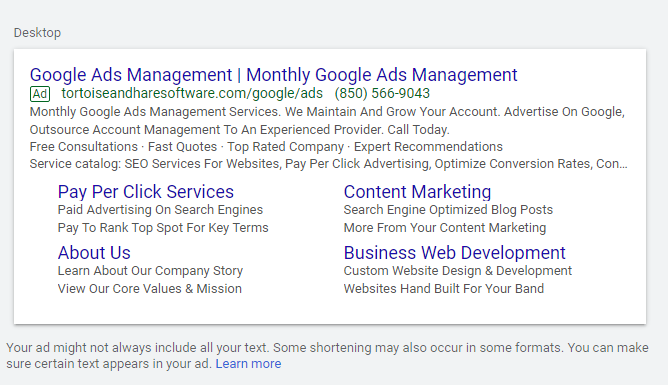Click Learn About Our Company Story text
The height and width of the screenshot is (385, 668).
coord(150,271)
